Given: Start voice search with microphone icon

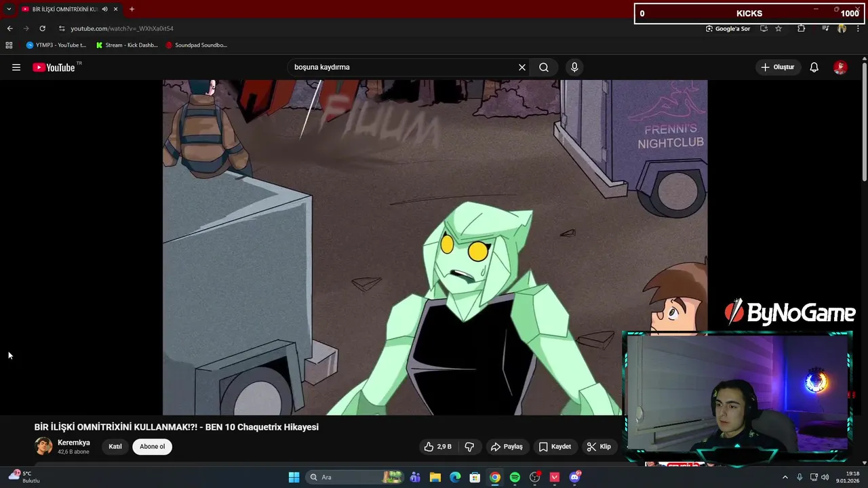Looking at the screenshot, I should [x=574, y=67].
